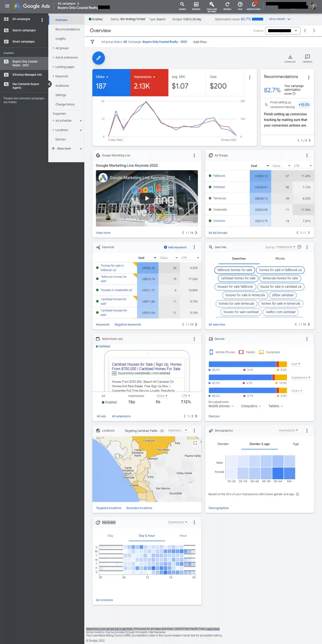The width and height of the screenshot is (322, 644).
Task: Open Ad Groups card three-dot menu
Action: click(x=307, y=155)
